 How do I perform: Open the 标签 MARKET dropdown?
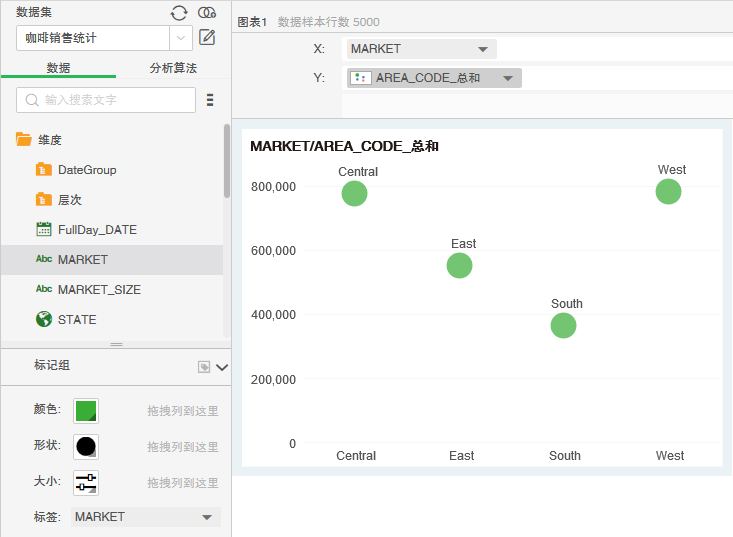(207, 517)
